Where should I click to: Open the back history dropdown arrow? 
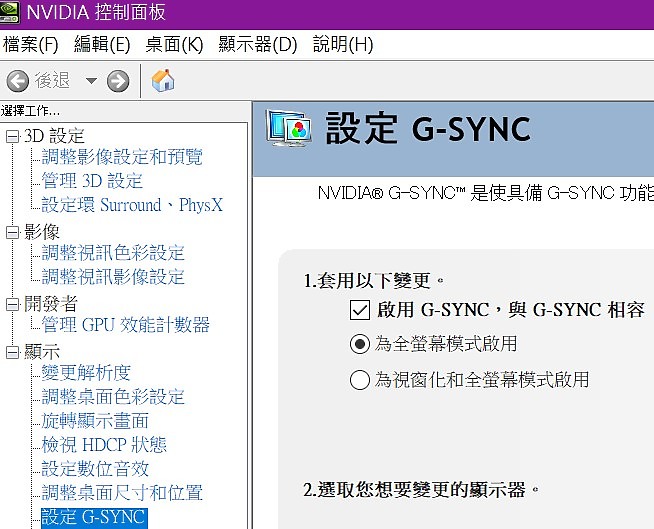tap(91, 80)
